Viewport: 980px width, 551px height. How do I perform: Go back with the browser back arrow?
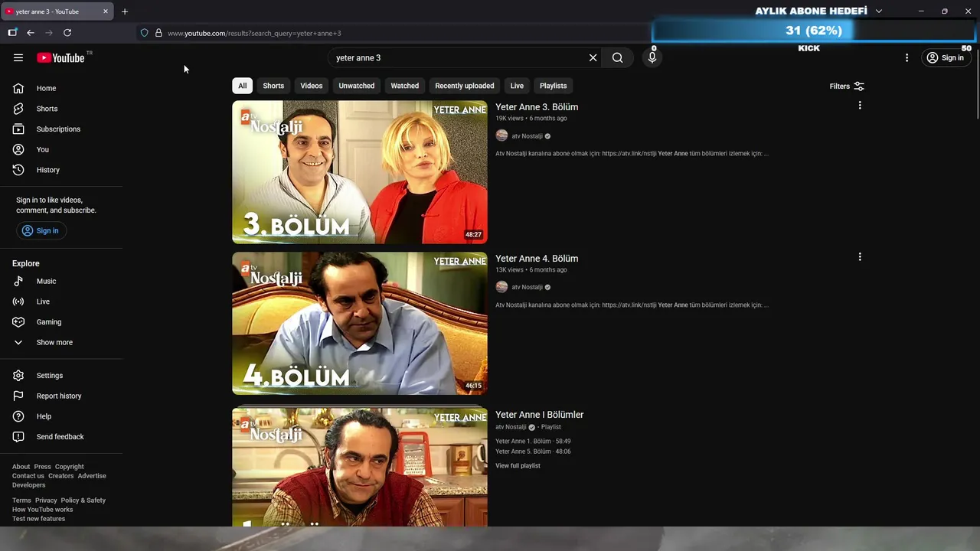click(x=31, y=33)
